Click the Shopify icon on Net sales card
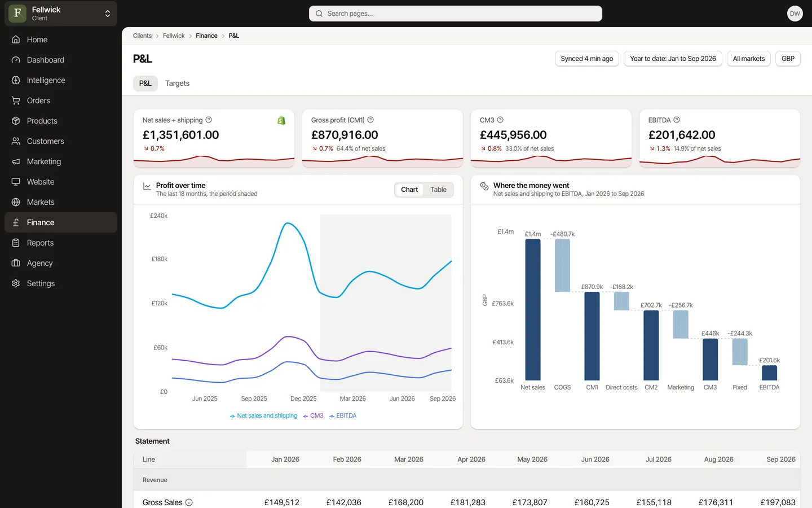The width and height of the screenshot is (812, 508). (281, 120)
